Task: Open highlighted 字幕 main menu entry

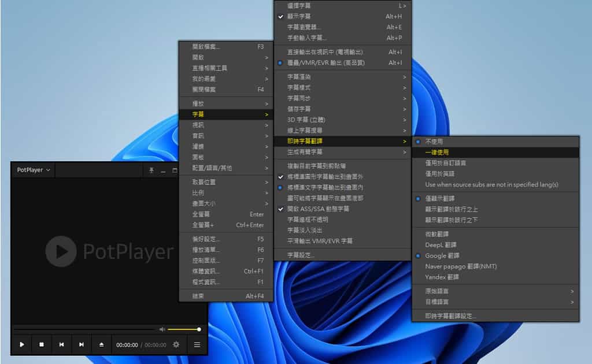Action: (226, 114)
